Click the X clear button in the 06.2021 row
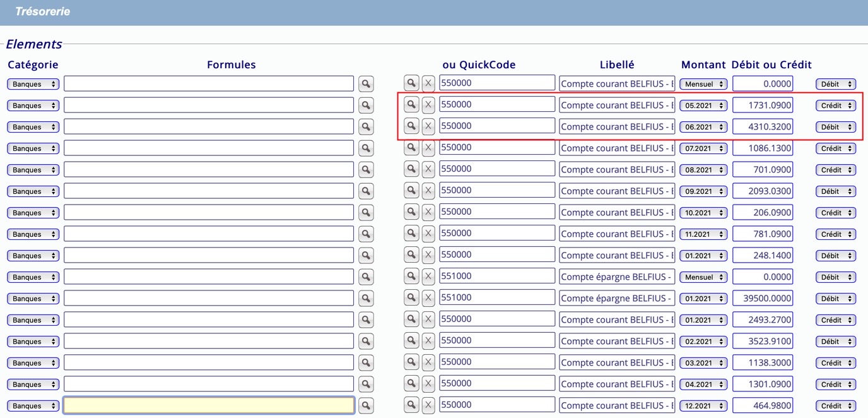868x418 pixels. click(x=428, y=126)
